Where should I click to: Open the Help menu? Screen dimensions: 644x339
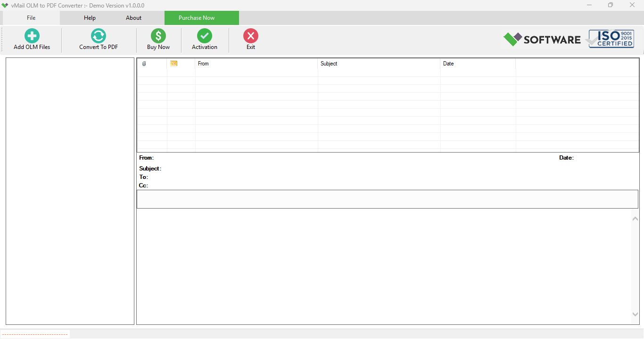pos(89,17)
